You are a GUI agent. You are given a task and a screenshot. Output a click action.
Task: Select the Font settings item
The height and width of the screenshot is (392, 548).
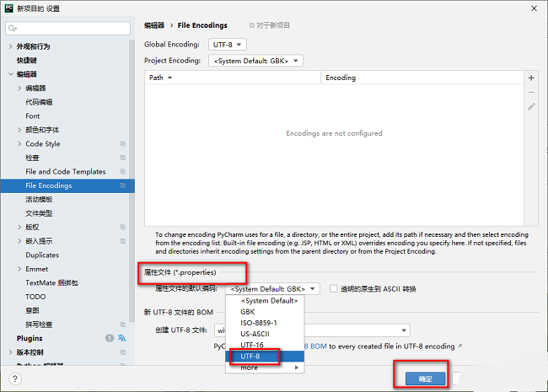pyautogui.click(x=33, y=116)
